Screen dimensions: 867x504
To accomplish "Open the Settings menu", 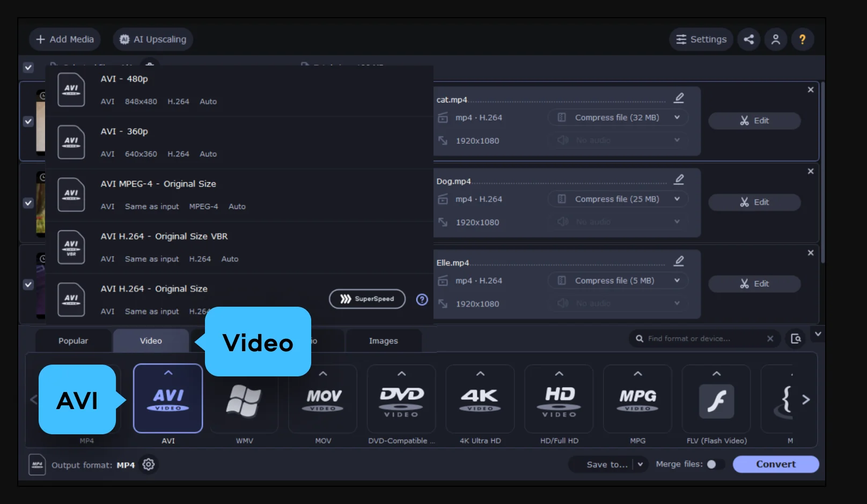I will 701,39.
